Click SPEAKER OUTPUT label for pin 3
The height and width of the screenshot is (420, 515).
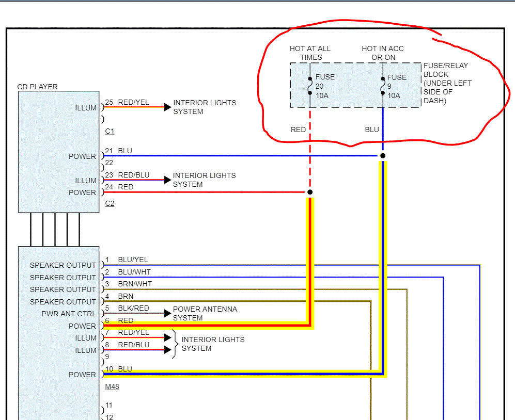[x=63, y=290]
